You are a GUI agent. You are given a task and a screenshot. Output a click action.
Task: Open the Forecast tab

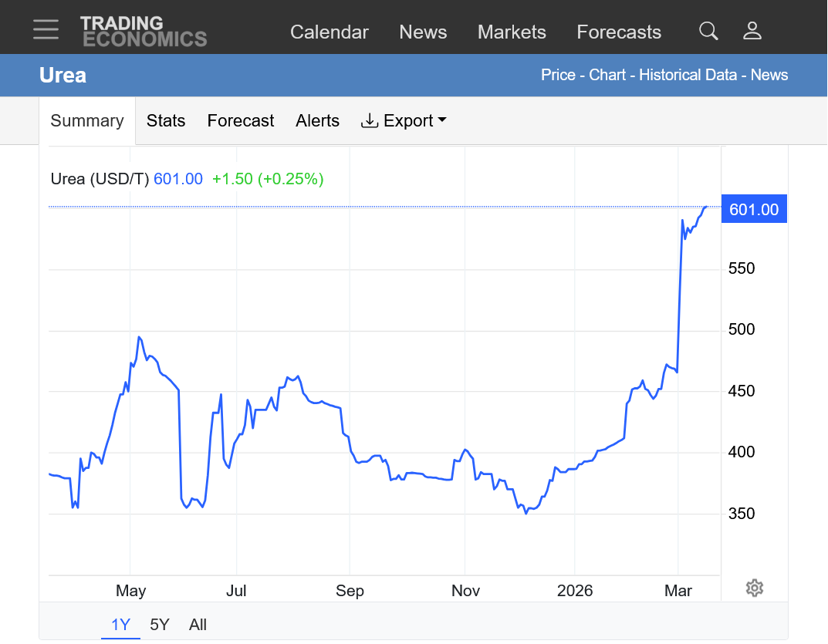point(241,121)
